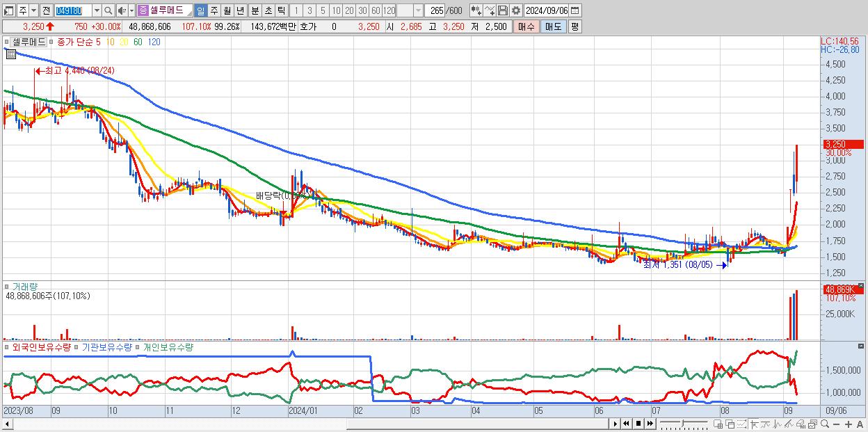Click the data grid icon under 셀루메드 label
This screenshot has height=432, width=868.
click(11, 54)
